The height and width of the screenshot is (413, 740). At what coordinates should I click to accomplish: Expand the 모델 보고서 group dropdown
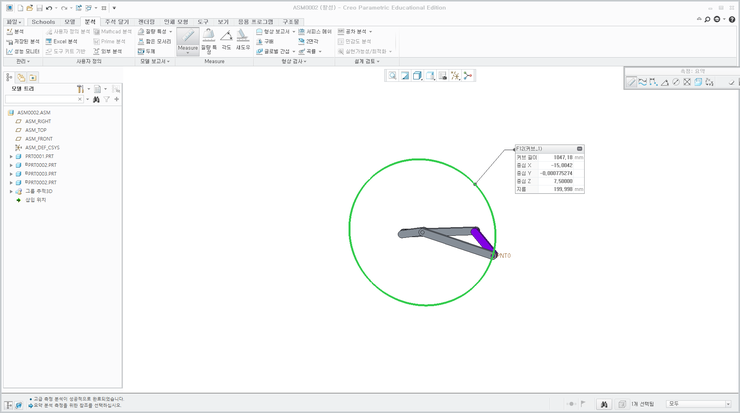click(x=155, y=62)
